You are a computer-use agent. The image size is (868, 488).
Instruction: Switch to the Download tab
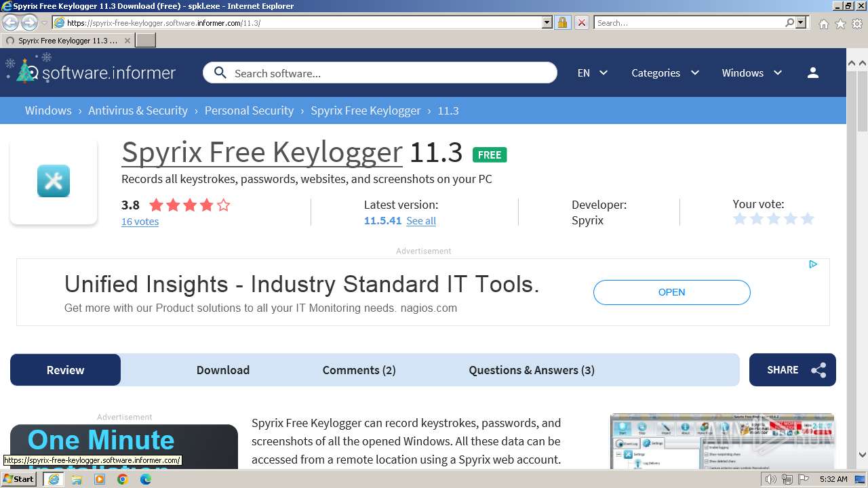pyautogui.click(x=223, y=370)
